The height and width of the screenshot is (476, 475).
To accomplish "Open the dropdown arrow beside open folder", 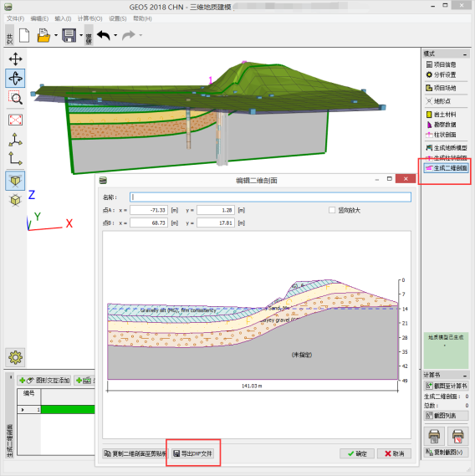I will click(56, 35).
